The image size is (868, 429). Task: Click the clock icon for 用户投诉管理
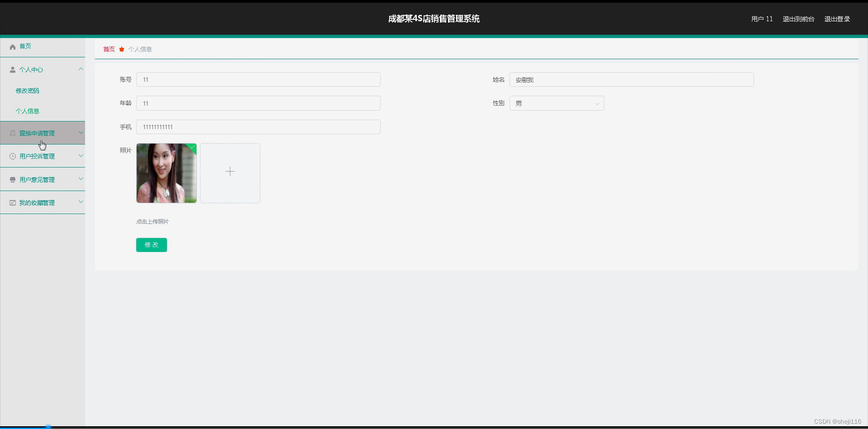pos(12,156)
